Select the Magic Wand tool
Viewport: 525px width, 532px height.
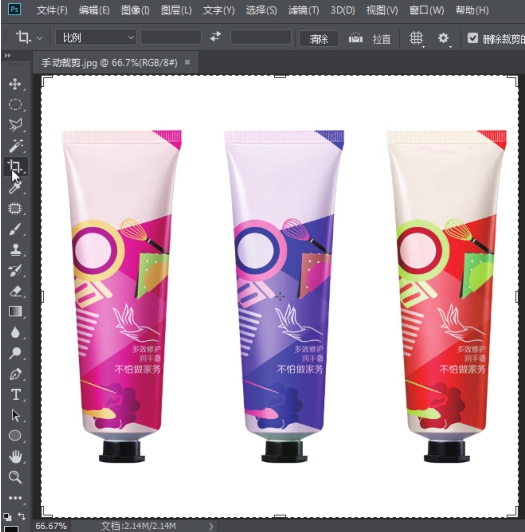pyautogui.click(x=15, y=146)
